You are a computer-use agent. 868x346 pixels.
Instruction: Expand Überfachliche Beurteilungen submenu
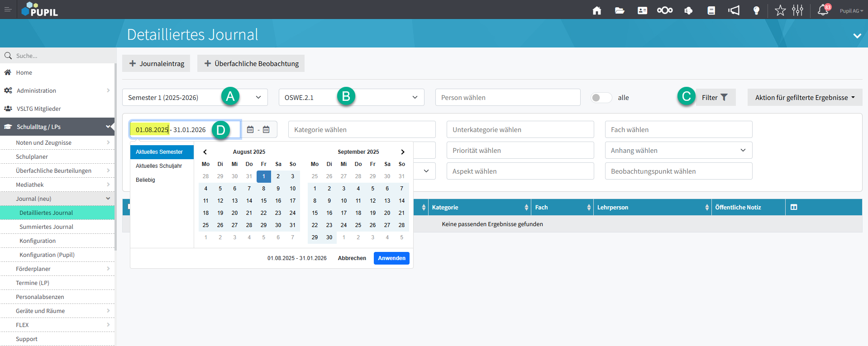pyautogui.click(x=57, y=171)
